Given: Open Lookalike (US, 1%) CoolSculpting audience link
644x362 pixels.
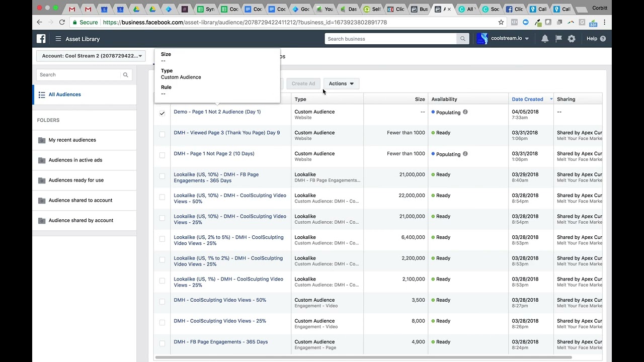Looking at the screenshot, I should click(228, 282).
